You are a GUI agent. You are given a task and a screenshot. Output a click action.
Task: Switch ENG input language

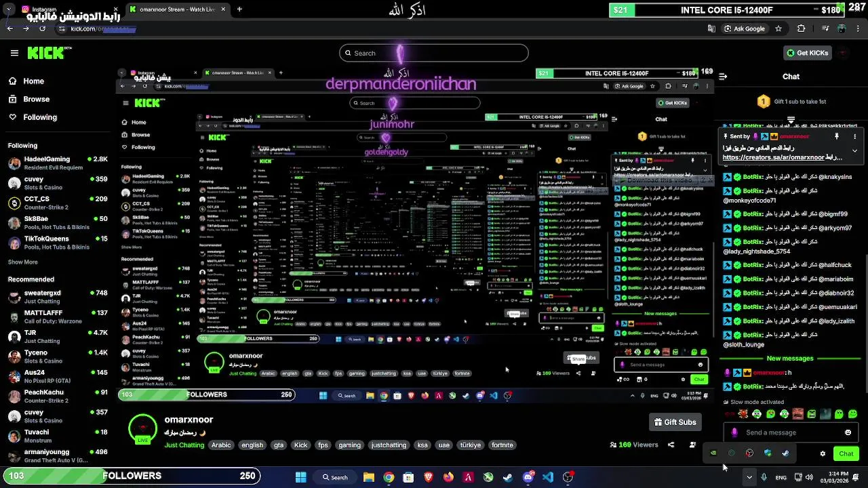(x=781, y=477)
